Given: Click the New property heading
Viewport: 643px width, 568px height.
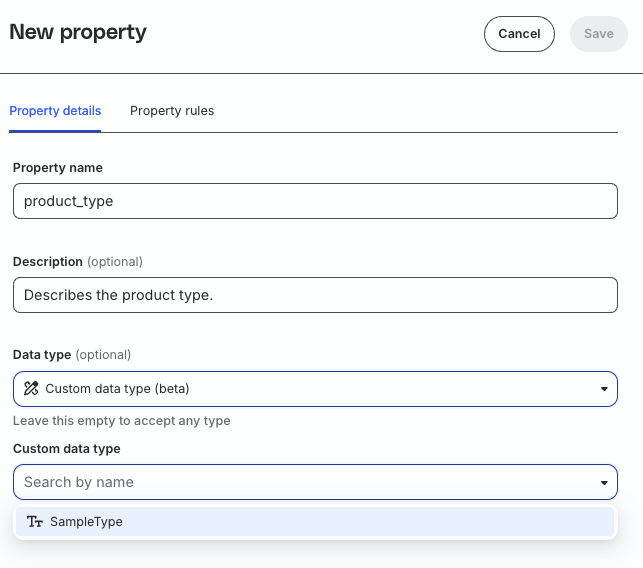Looking at the screenshot, I should click(78, 32).
